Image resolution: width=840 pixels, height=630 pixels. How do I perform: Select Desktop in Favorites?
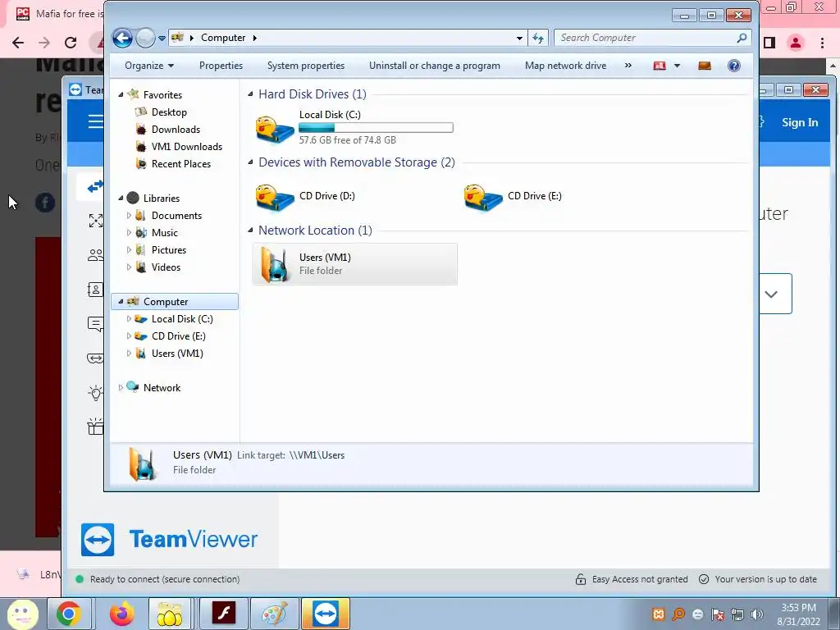pyautogui.click(x=169, y=112)
